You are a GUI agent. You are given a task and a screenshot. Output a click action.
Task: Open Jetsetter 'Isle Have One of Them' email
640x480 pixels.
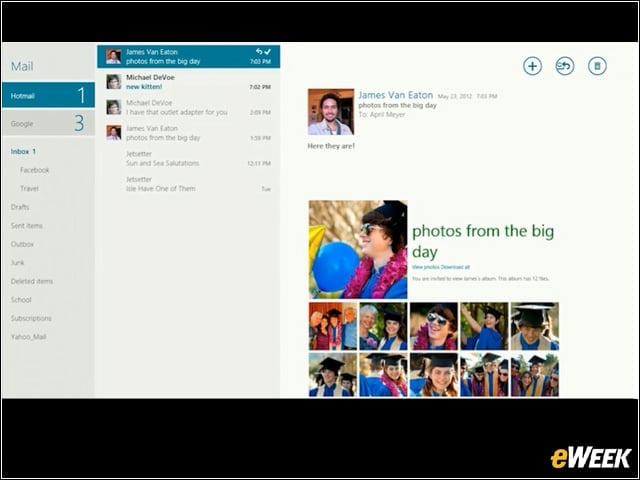point(189,184)
